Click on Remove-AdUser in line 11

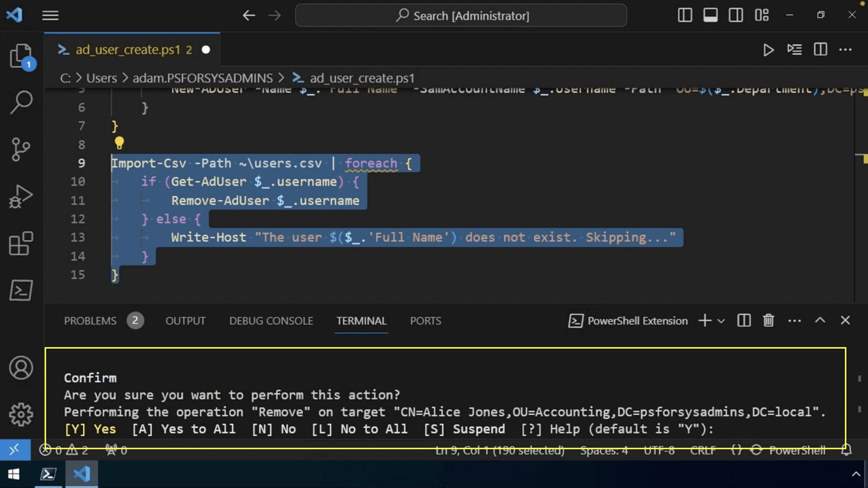click(220, 200)
